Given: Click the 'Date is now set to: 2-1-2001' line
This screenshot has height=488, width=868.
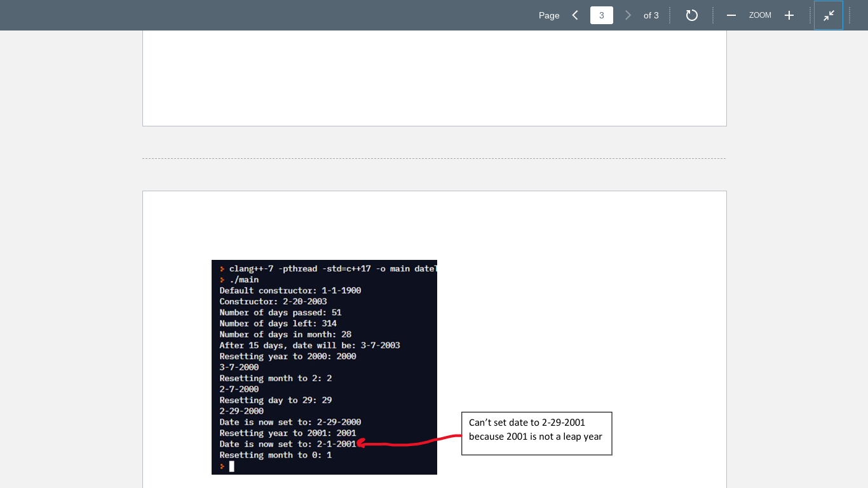Looking at the screenshot, I should point(287,444).
